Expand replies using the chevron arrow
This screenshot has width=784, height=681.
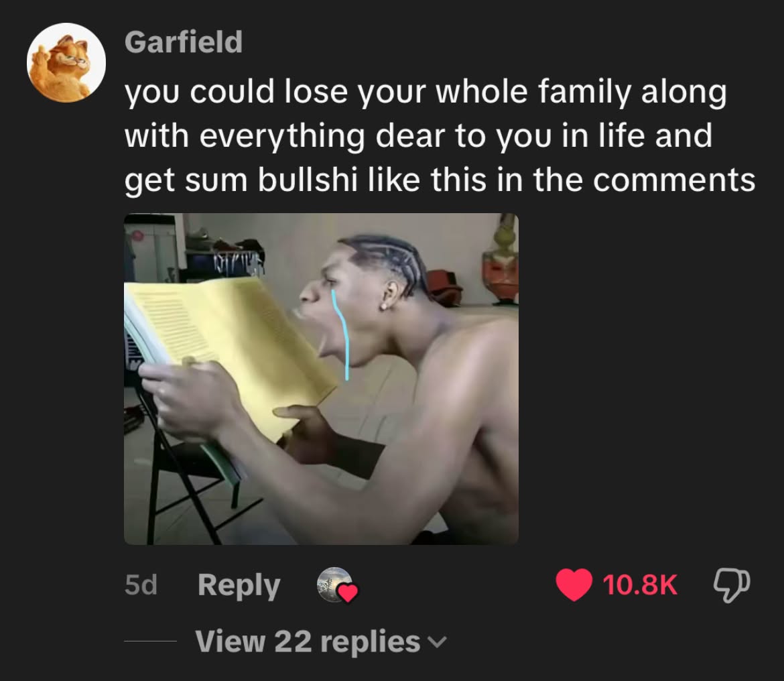[438, 642]
